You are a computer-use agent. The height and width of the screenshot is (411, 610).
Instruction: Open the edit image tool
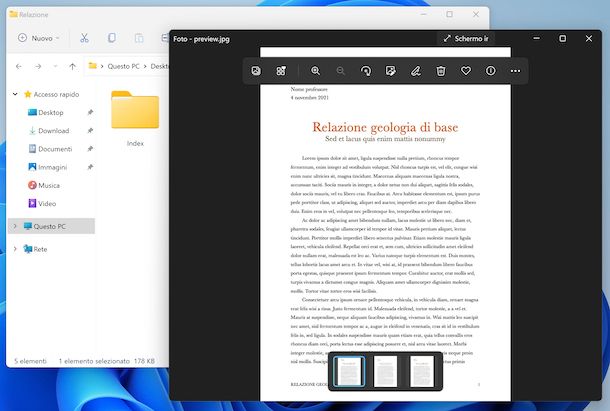coord(391,71)
